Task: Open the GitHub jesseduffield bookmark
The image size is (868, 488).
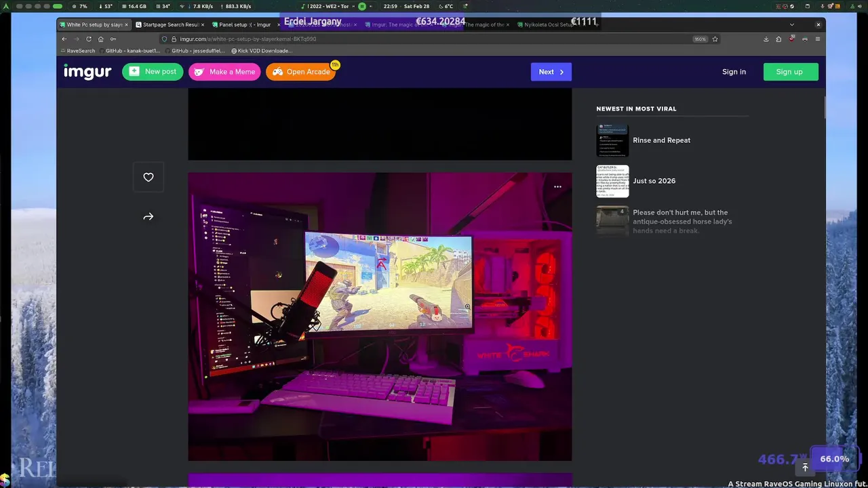Action: click(196, 51)
